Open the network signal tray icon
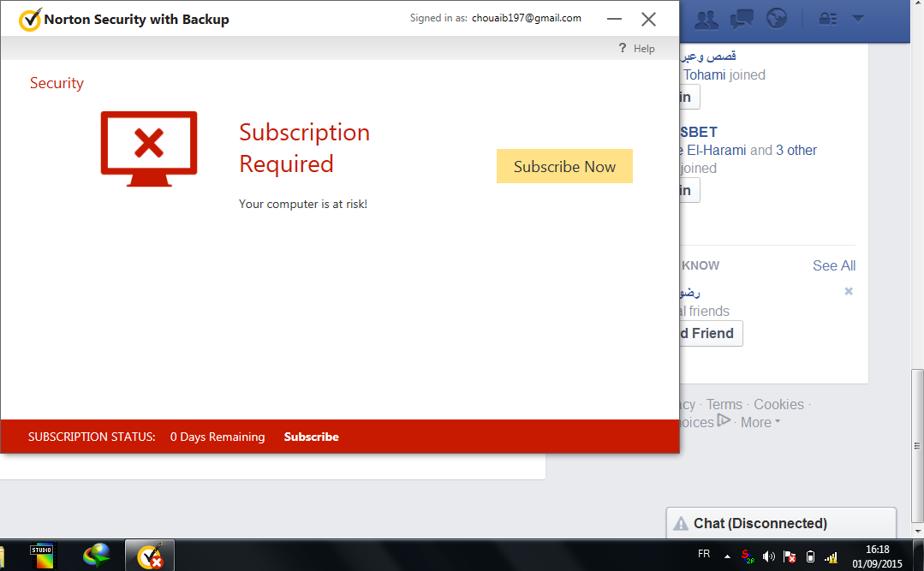The width and height of the screenshot is (924, 571). 831,556
